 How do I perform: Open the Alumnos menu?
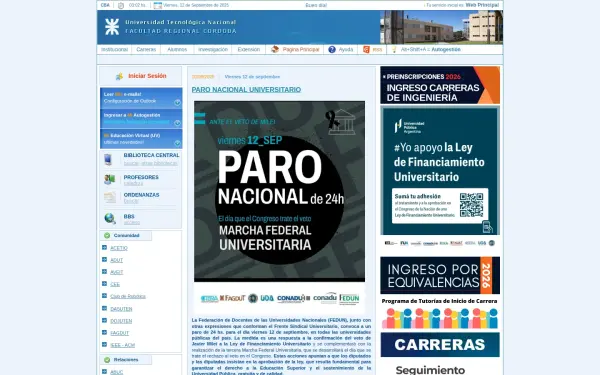(x=177, y=49)
